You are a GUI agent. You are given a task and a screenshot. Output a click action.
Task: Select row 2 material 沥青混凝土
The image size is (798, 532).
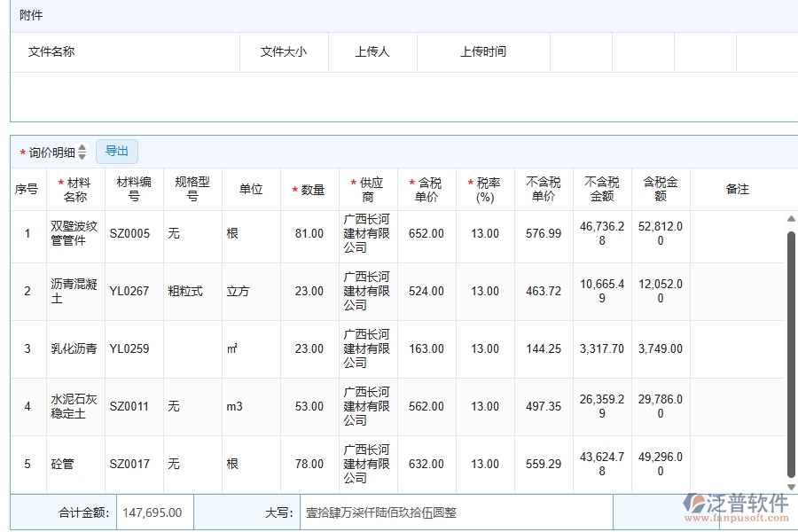[74, 291]
